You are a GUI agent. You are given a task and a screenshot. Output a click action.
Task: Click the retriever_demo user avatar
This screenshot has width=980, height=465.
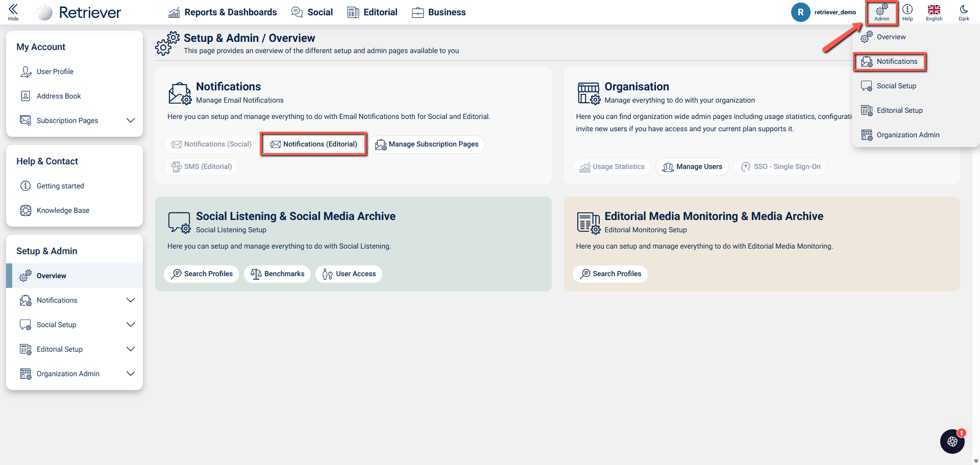tap(800, 12)
